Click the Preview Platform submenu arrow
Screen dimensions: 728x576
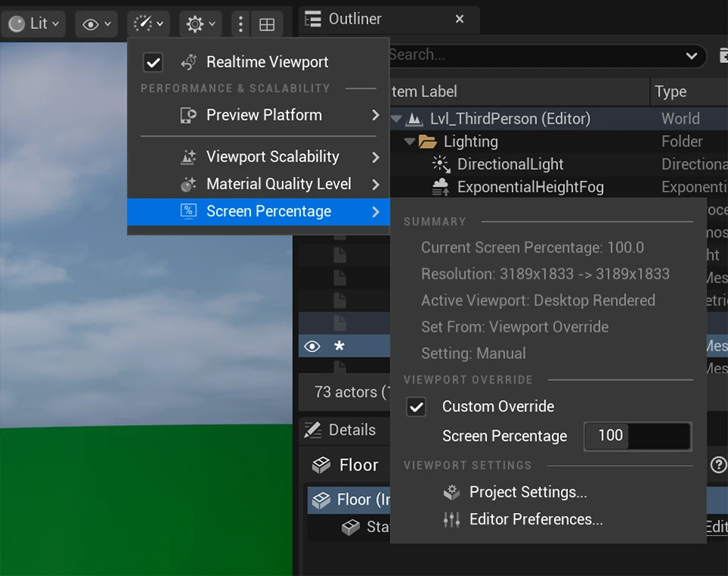375,115
